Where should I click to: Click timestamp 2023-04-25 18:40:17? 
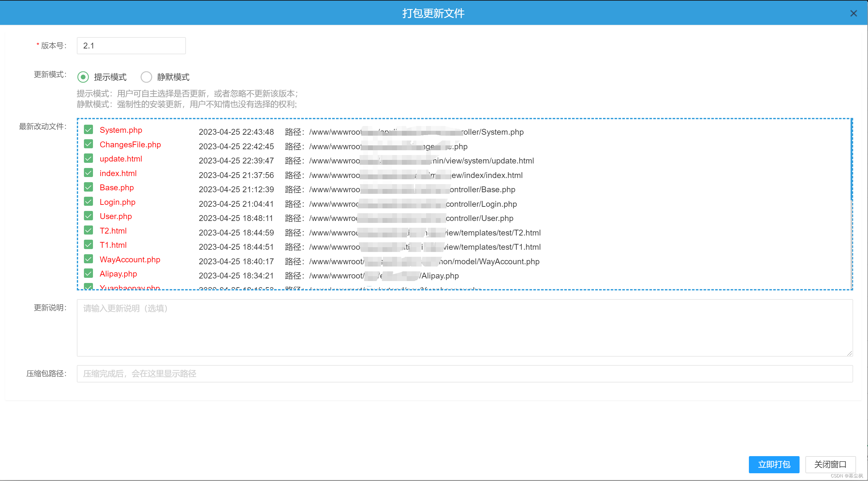(x=236, y=261)
